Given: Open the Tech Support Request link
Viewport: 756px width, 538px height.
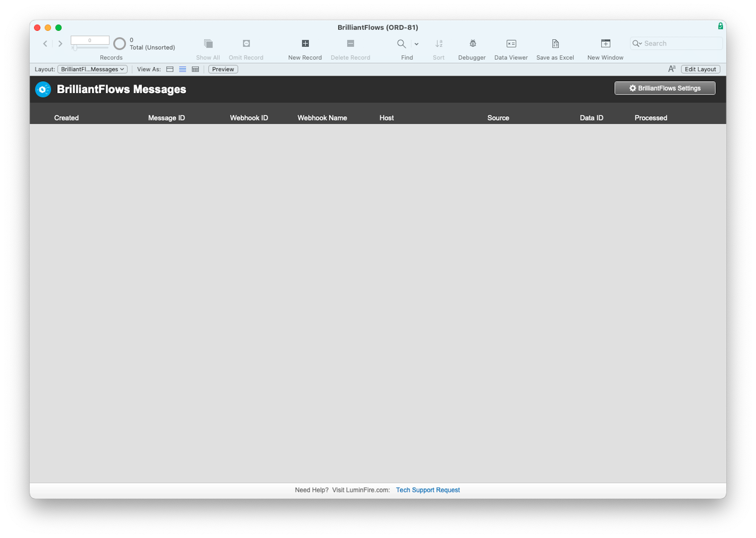Looking at the screenshot, I should (x=428, y=490).
